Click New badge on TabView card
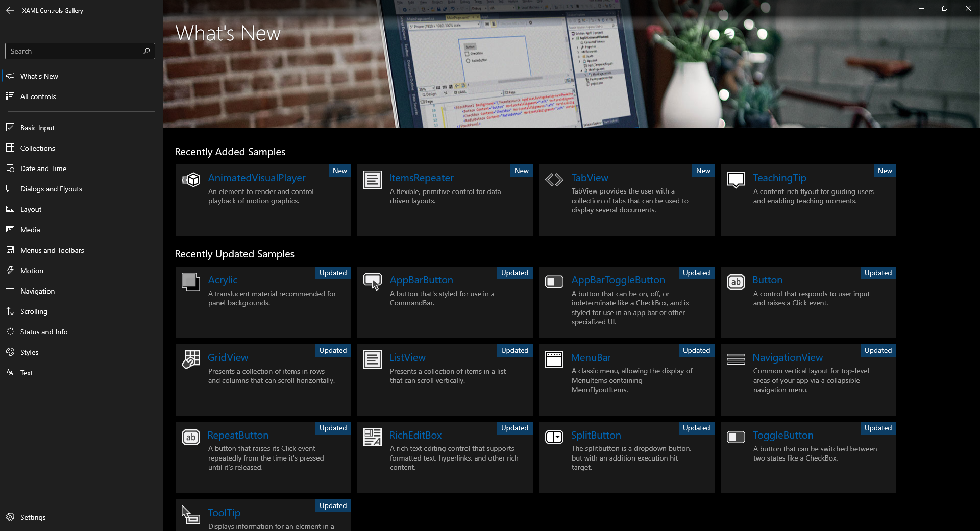 click(703, 171)
